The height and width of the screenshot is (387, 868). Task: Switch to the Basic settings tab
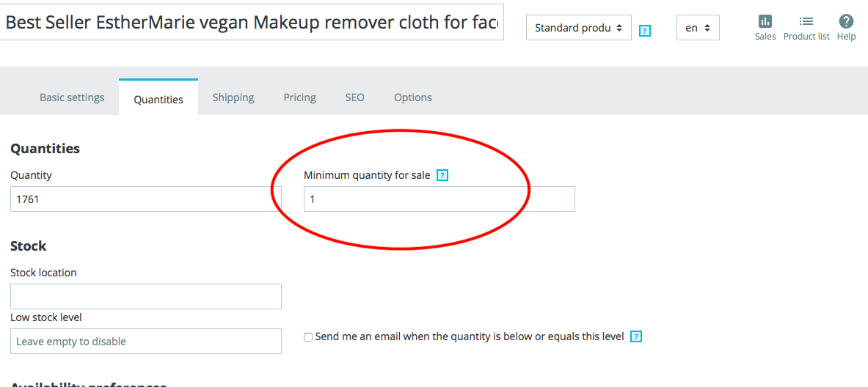72,97
